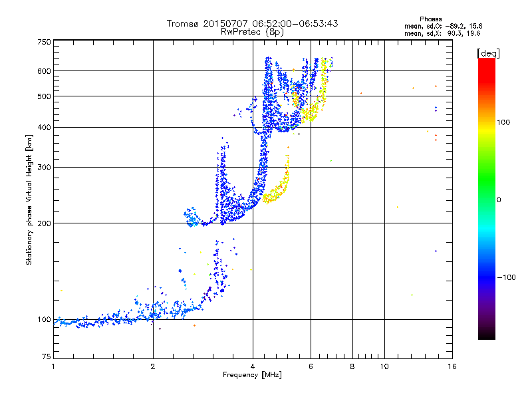Click the y-axis tick label '750'
Image resolution: width=532 pixels, height=399 pixels.
[44, 42]
